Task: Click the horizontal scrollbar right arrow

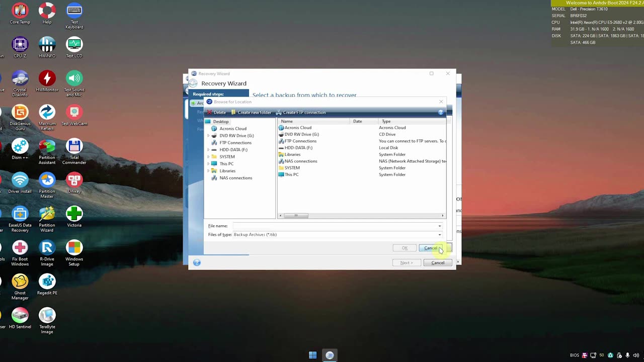Action: 442,216
